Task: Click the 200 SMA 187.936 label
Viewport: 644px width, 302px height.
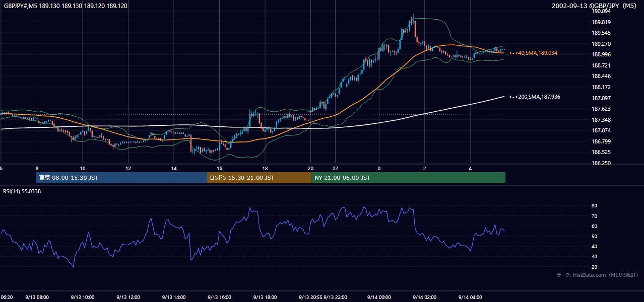Action: click(535, 97)
